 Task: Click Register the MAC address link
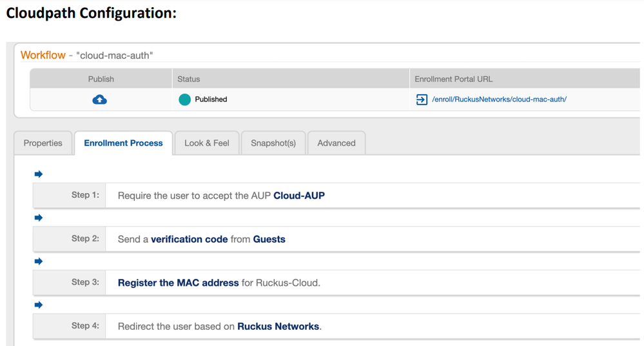(178, 283)
